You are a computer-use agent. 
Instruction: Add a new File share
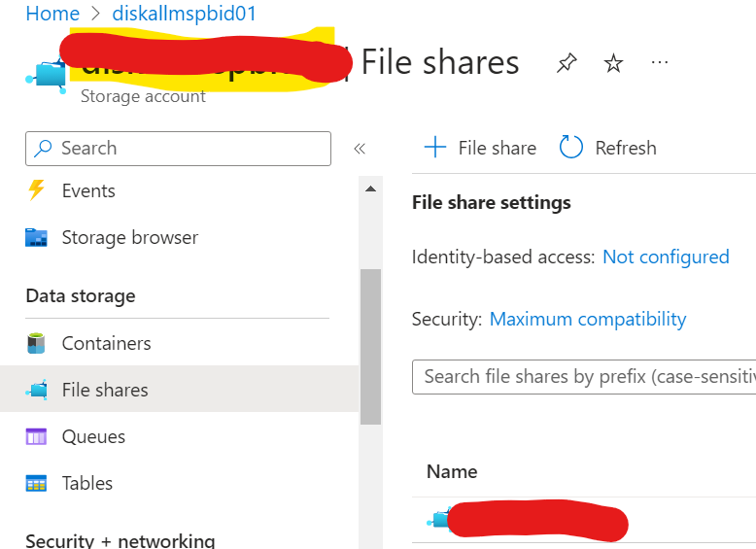click(480, 148)
